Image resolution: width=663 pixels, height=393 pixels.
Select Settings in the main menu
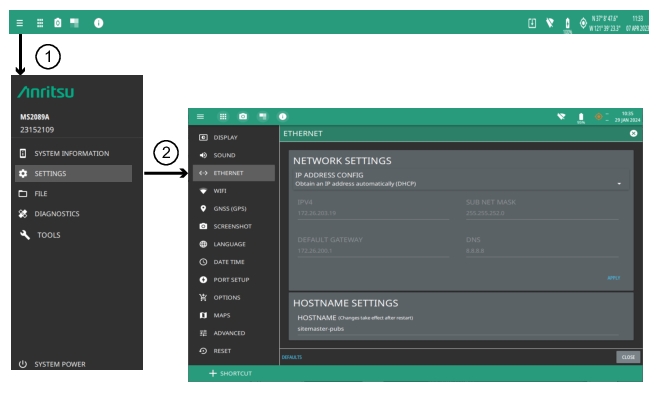tap(73, 173)
